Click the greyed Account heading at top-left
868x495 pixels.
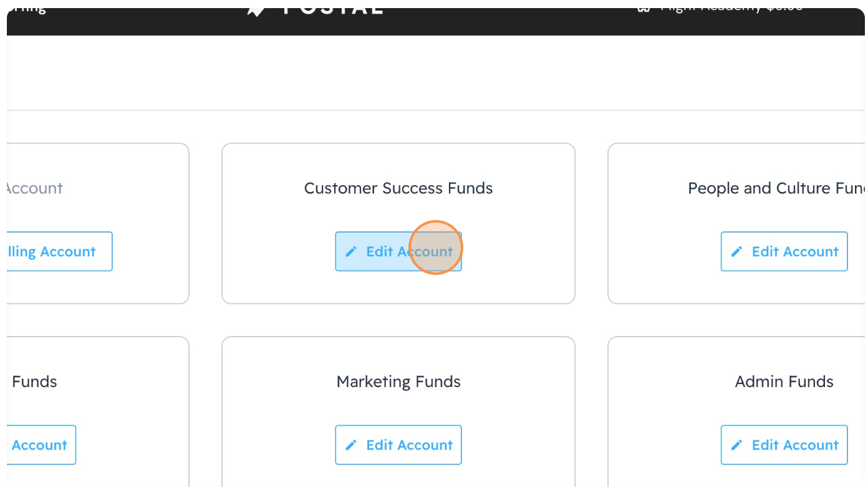(x=34, y=188)
